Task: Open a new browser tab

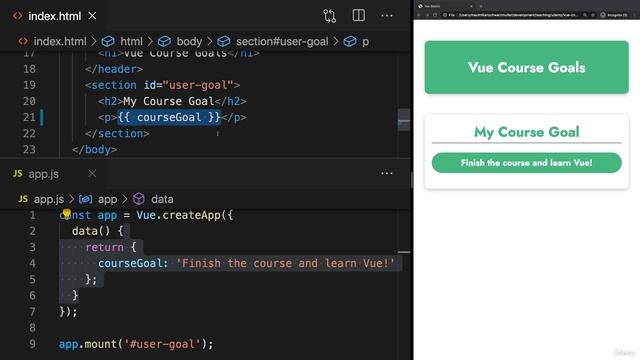Action: tap(481, 6)
